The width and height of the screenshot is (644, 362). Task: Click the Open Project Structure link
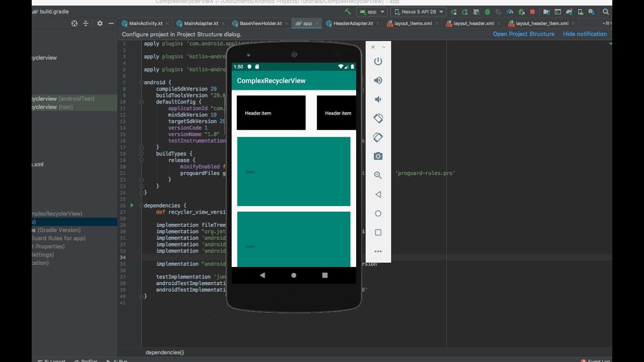click(x=523, y=34)
